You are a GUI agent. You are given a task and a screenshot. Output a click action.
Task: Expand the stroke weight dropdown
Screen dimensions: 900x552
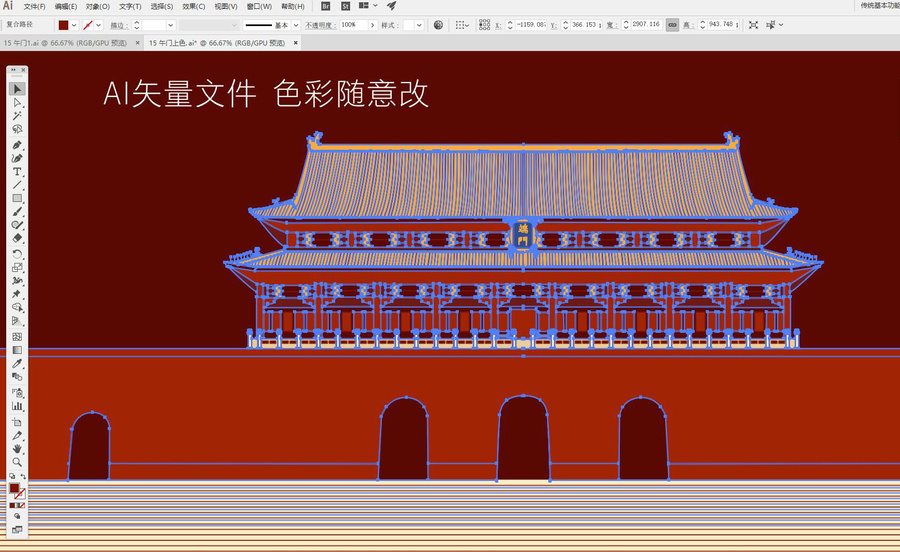tap(170, 25)
